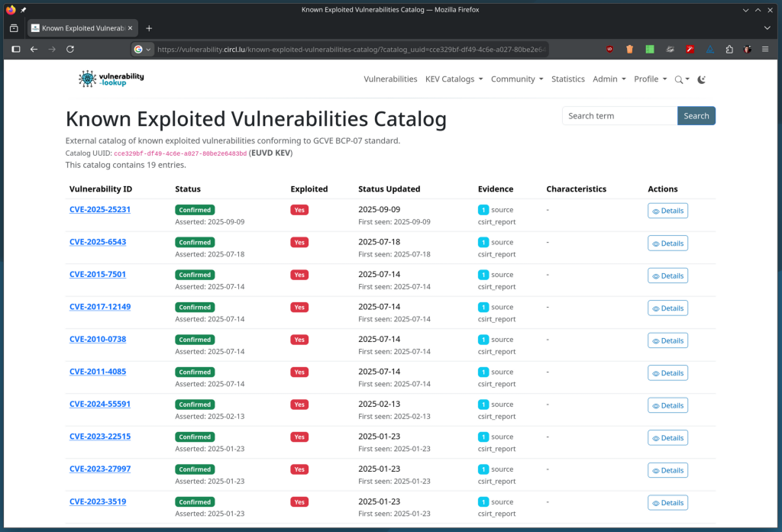This screenshot has width=782, height=532.
Task: Close the Known Exploited Vulnerabilities tab
Action: [129, 28]
